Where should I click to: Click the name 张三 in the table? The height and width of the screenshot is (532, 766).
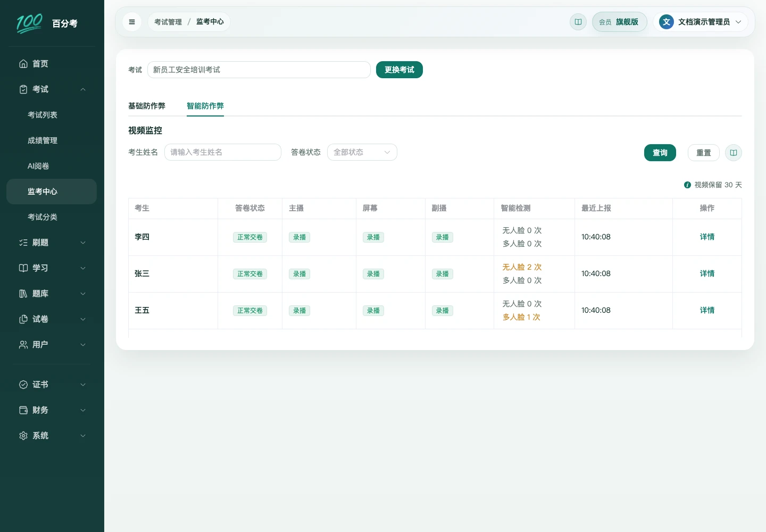142,273
